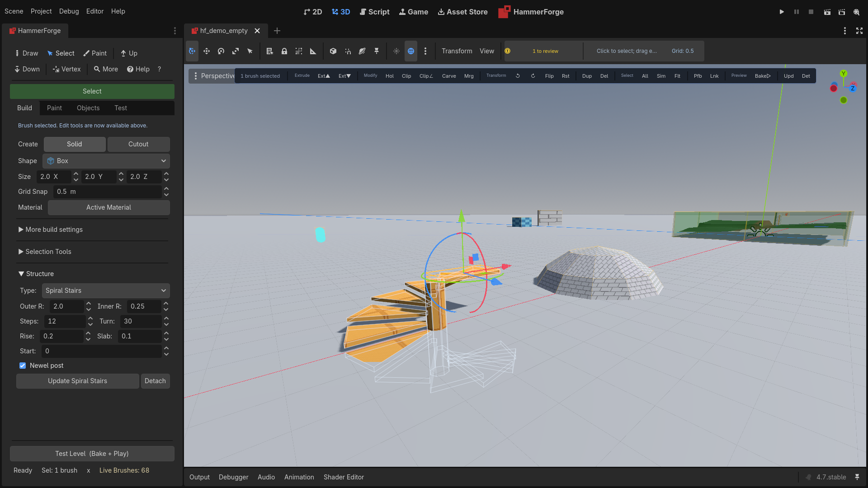Viewport: 868px width, 488px height.
Task: Open the Debug menu
Action: pos(69,11)
